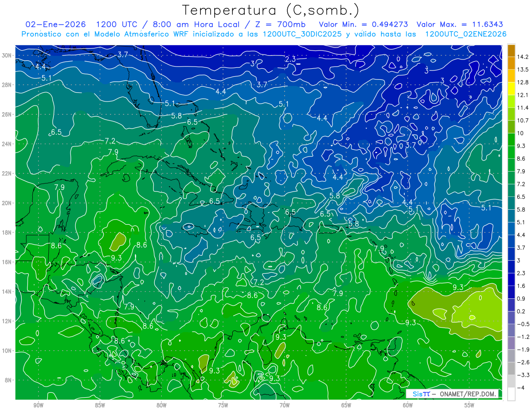Click the SisTT logo text
The height and width of the screenshot is (411, 532).
point(421,394)
